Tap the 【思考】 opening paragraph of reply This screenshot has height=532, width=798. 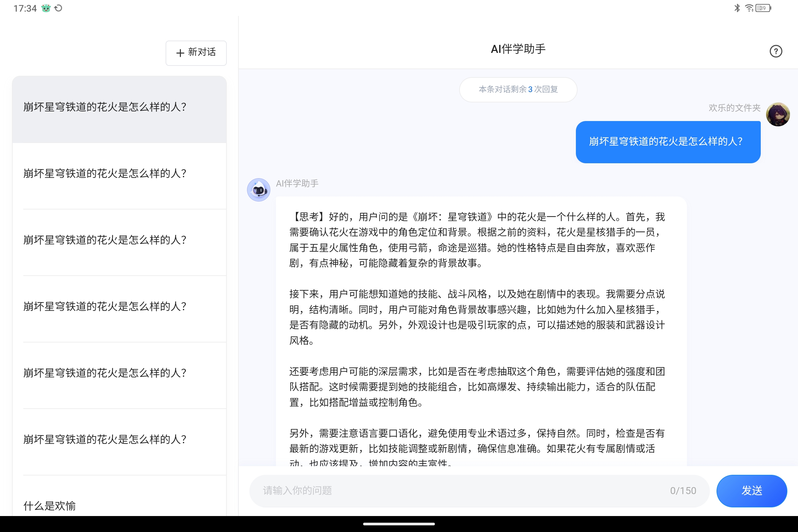tap(477, 239)
